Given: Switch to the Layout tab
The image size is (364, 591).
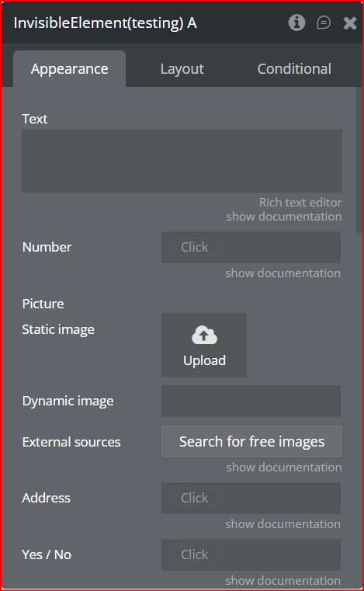Looking at the screenshot, I should click(x=182, y=69).
